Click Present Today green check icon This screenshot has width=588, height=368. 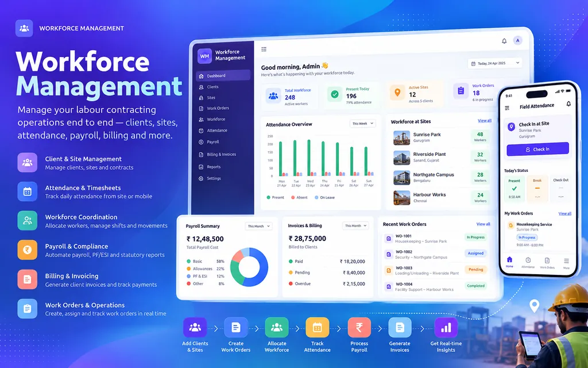coord(335,94)
